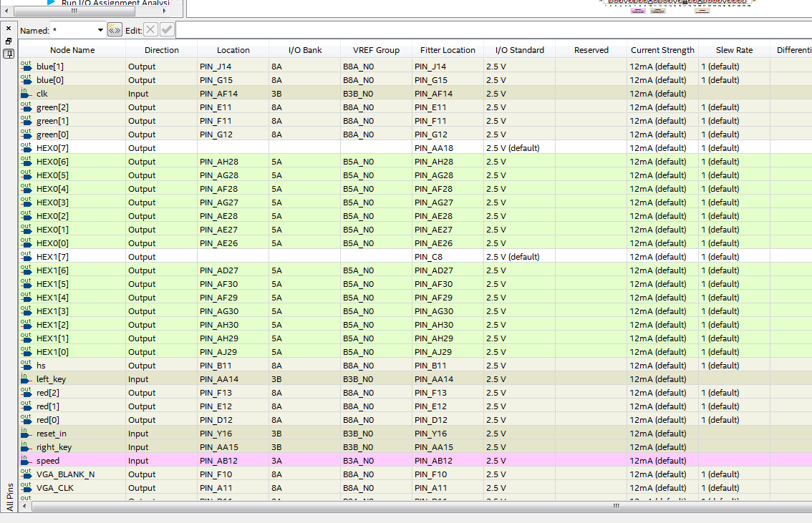Sort by the Node Name column header
Viewport: 812px width, 523px height.
pyautogui.click(x=72, y=50)
